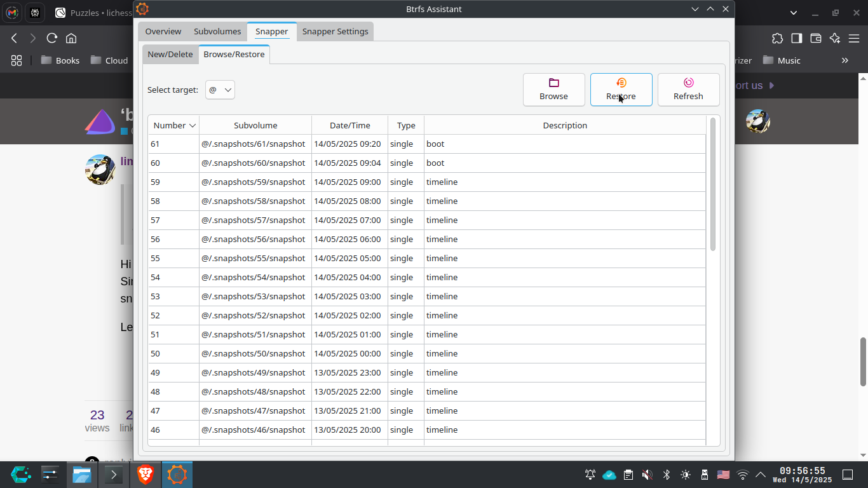Switch to the Subvolumes tab
The height and width of the screenshot is (488, 868).
217,31
